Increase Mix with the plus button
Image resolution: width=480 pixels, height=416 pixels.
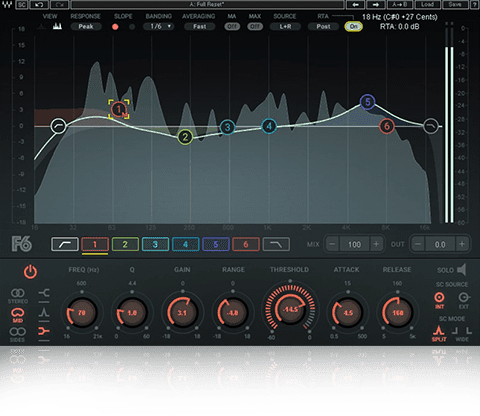click(x=376, y=244)
